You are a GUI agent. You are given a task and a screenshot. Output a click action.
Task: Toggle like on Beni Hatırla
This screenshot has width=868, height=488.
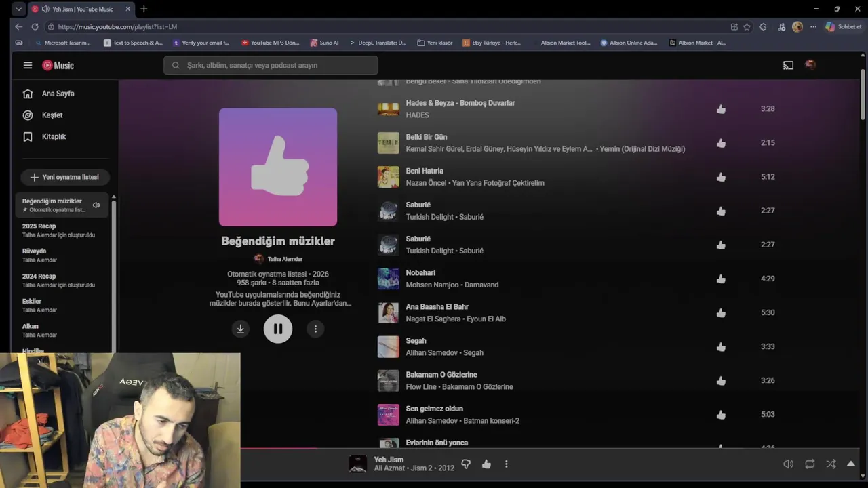point(721,177)
